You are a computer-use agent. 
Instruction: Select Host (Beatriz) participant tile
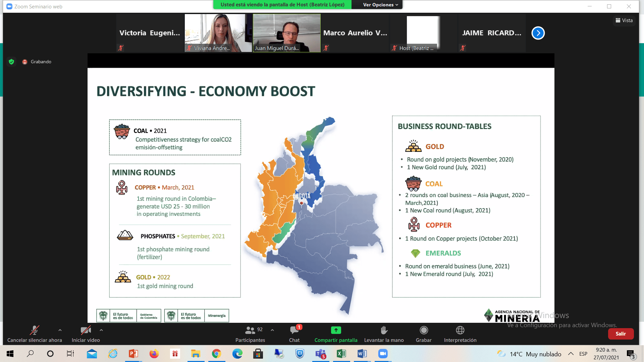coord(424,33)
